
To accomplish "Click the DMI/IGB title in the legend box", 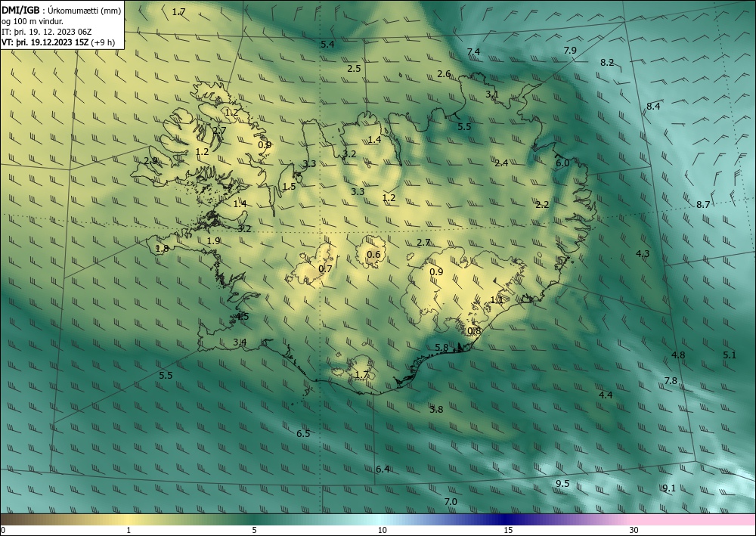I will (x=20, y=11).
